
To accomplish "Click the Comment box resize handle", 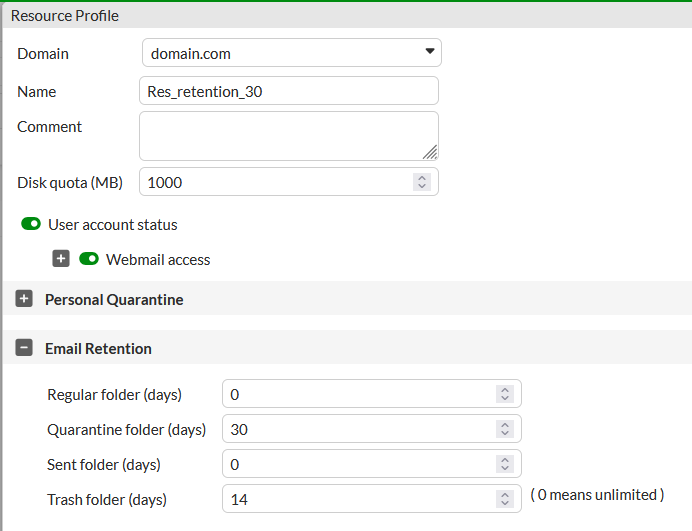I will [x=430, y=152].
